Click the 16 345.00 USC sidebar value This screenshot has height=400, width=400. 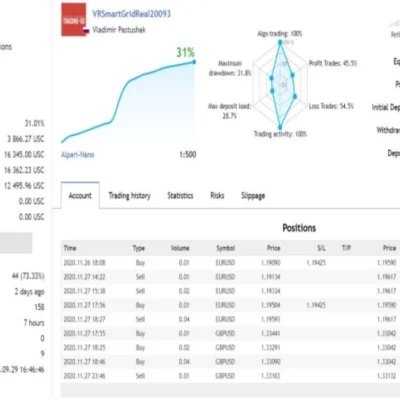point(24,155)
